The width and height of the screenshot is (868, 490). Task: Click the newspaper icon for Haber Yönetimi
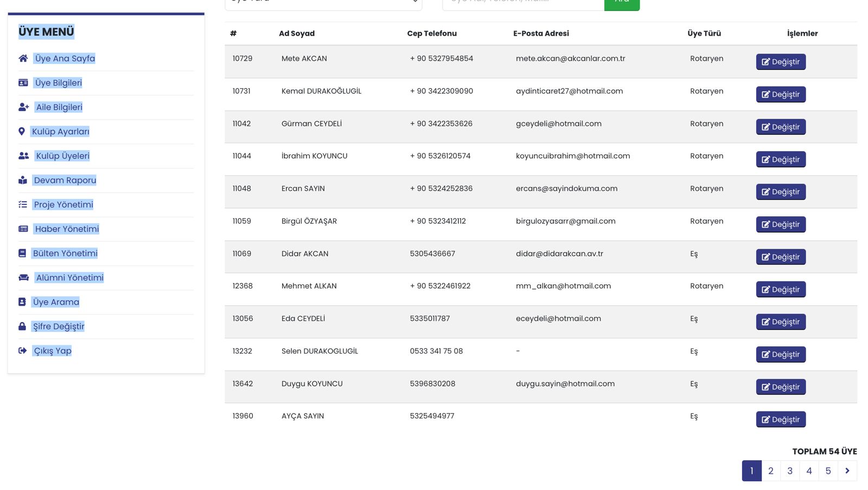pos(23,229)
